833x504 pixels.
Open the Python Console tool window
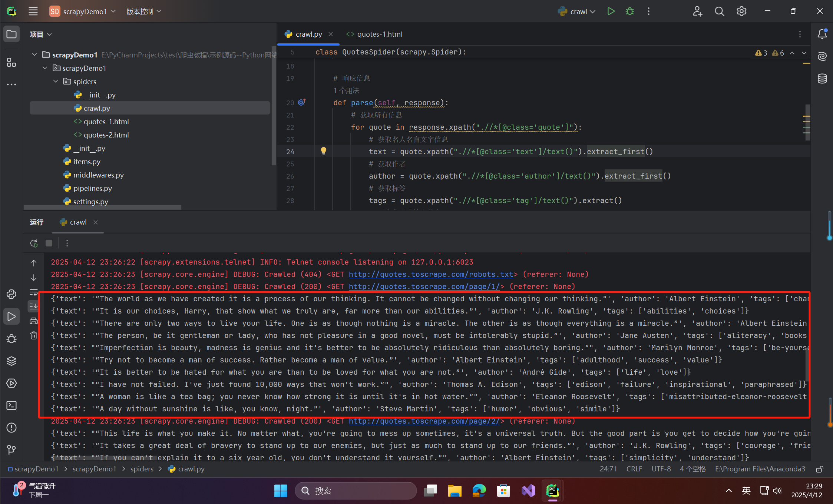(11, 294)
